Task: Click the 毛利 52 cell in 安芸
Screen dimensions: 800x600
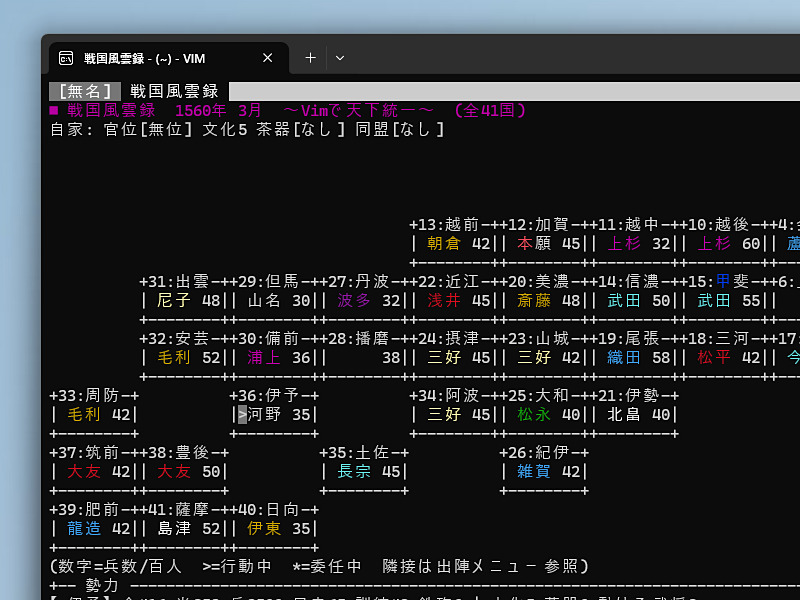Action: [x=189, y=358]
